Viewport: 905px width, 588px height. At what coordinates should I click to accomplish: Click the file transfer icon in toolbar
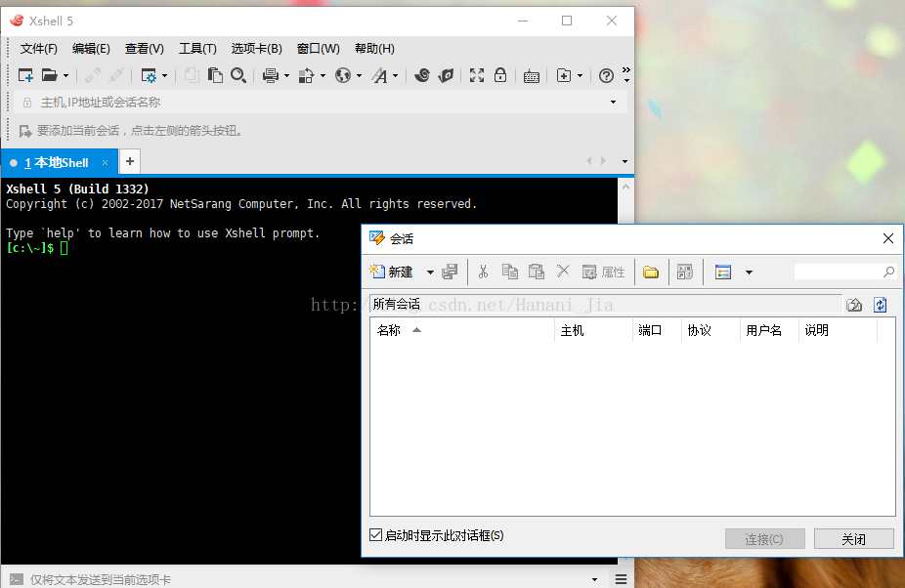(x=306, y=75)
